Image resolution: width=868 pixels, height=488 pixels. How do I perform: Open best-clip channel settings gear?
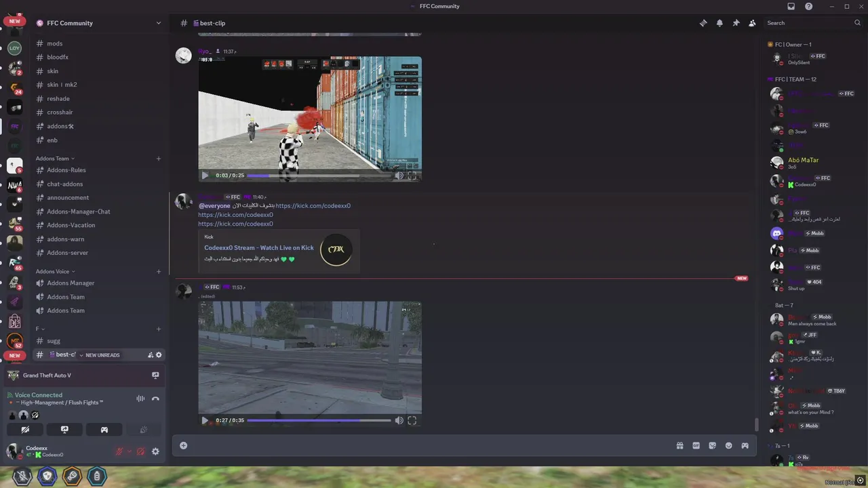[x=159, y=354]
